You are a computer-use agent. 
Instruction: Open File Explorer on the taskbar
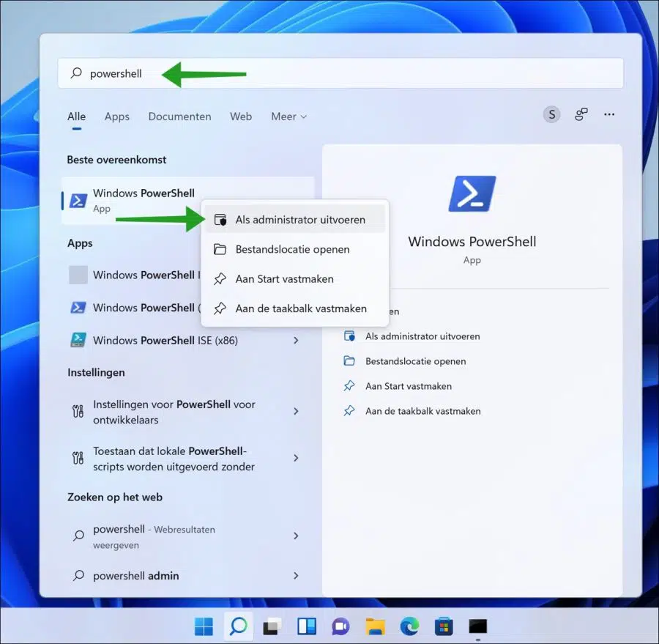tap(375, 626)
